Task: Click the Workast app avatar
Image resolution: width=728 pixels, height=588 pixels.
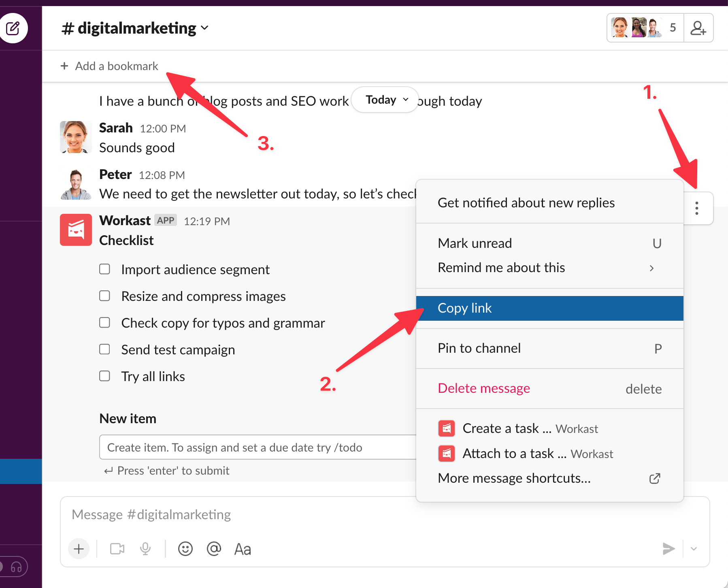Action: [76, 230]
